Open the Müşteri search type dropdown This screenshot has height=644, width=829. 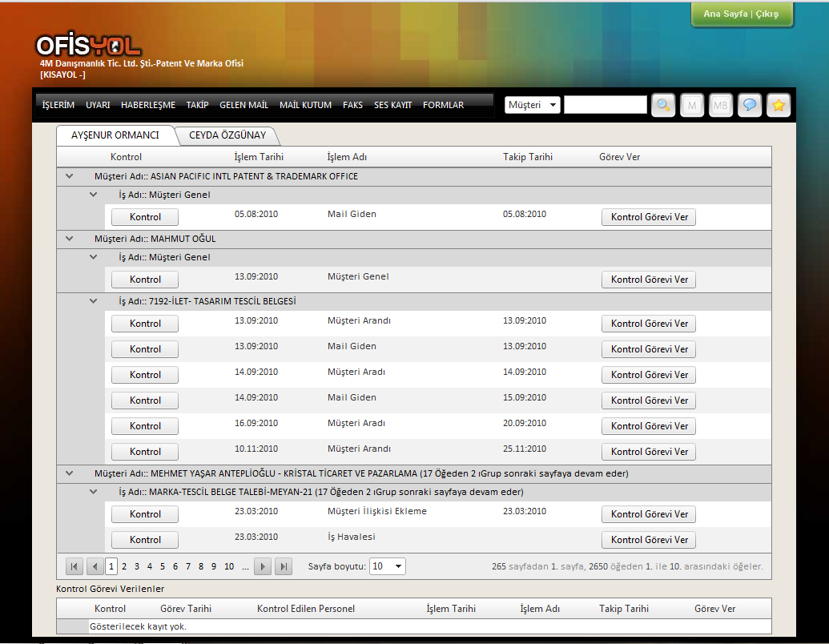click(532, 105)
